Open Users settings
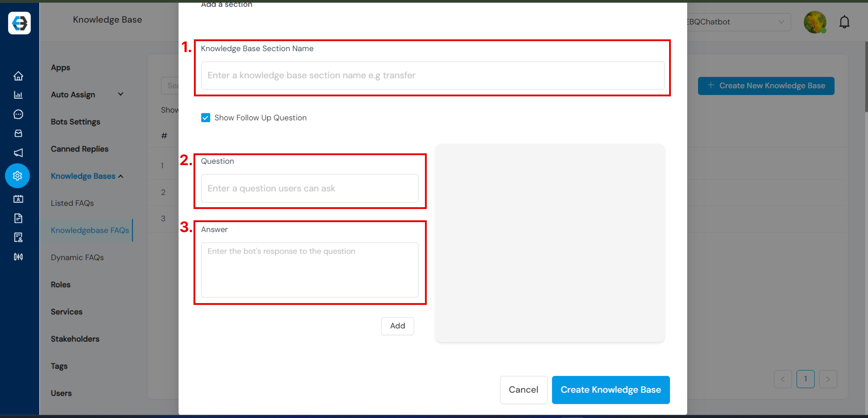The image size is (868, 418). click(61, 393)
